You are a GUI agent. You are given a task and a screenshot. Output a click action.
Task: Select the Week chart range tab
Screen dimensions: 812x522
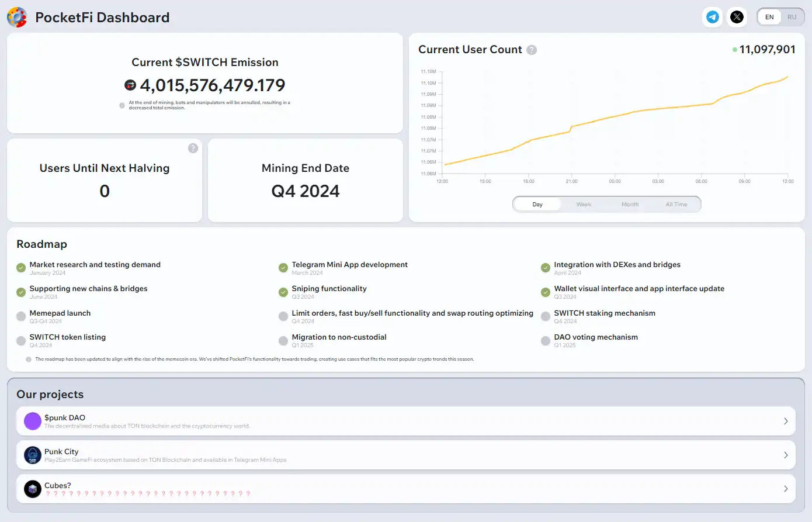pos(584,204)
